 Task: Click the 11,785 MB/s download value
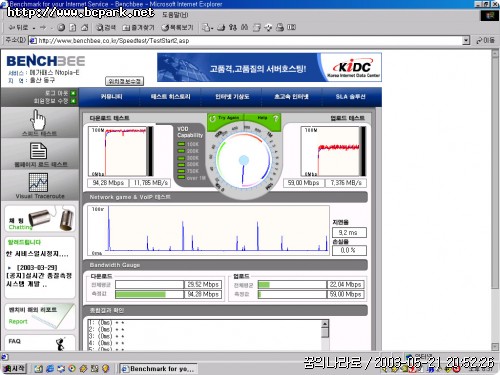click(x=150, y=183)
